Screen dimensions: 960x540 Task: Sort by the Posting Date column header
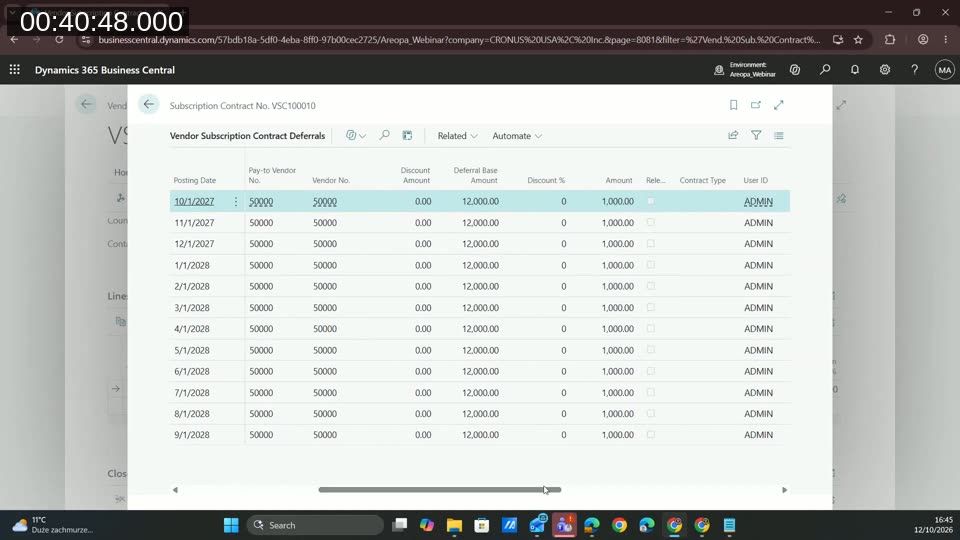pyautogui.click(x=195, y=180)
